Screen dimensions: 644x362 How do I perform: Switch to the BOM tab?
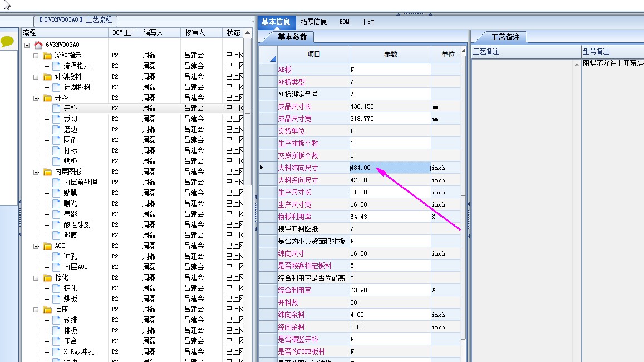click(x=344, y=22)
